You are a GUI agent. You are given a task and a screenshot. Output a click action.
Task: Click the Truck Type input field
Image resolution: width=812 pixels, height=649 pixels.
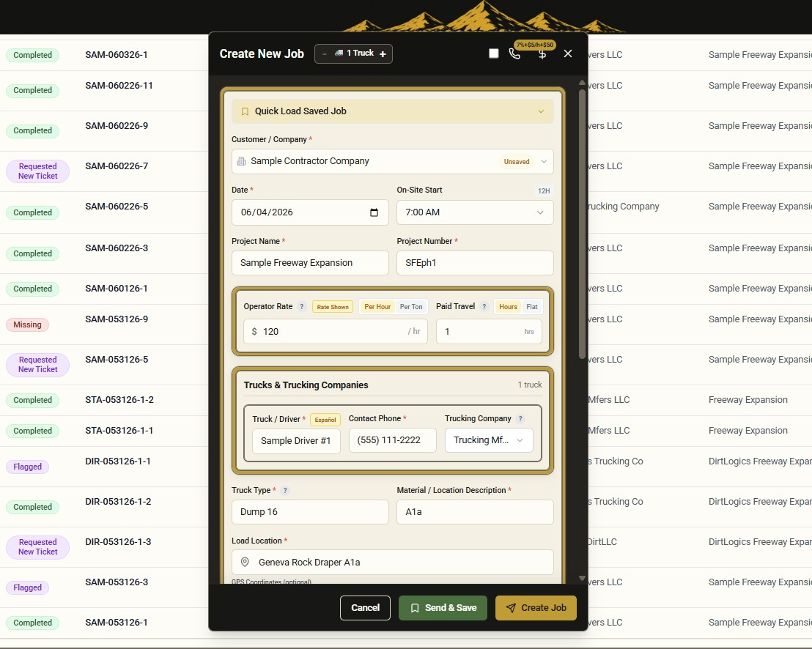click(310, 512)
